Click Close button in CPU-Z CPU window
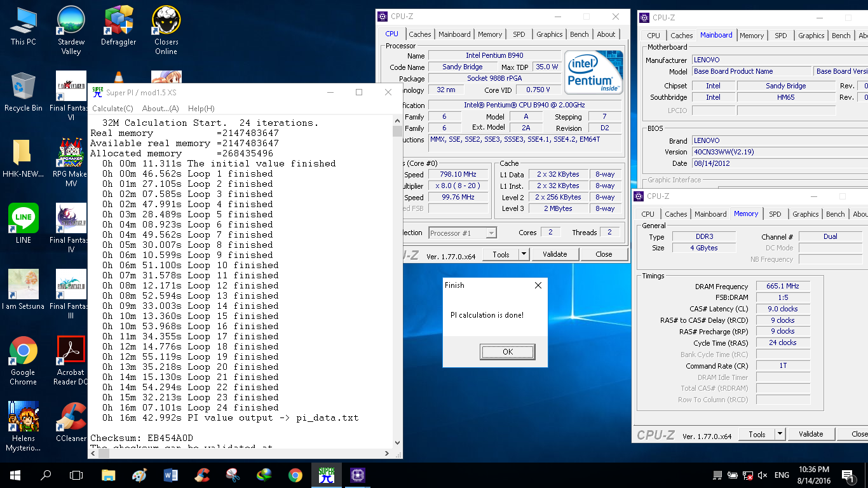868x488 pixels. click(604, 254)
